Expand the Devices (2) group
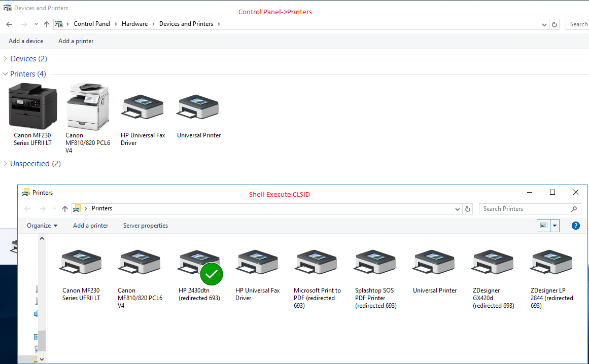Image resolution: width=589 pixels, height=364 pixels. pos(5,58)
